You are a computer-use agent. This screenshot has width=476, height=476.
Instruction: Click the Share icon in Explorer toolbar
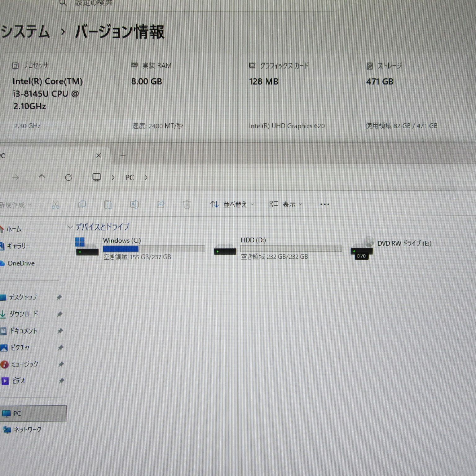pos(161,205)
